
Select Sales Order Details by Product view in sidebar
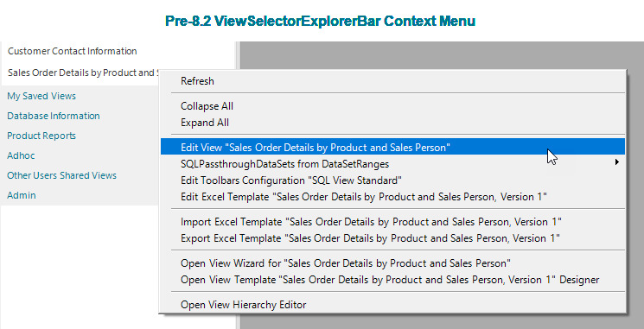point(83,73)
